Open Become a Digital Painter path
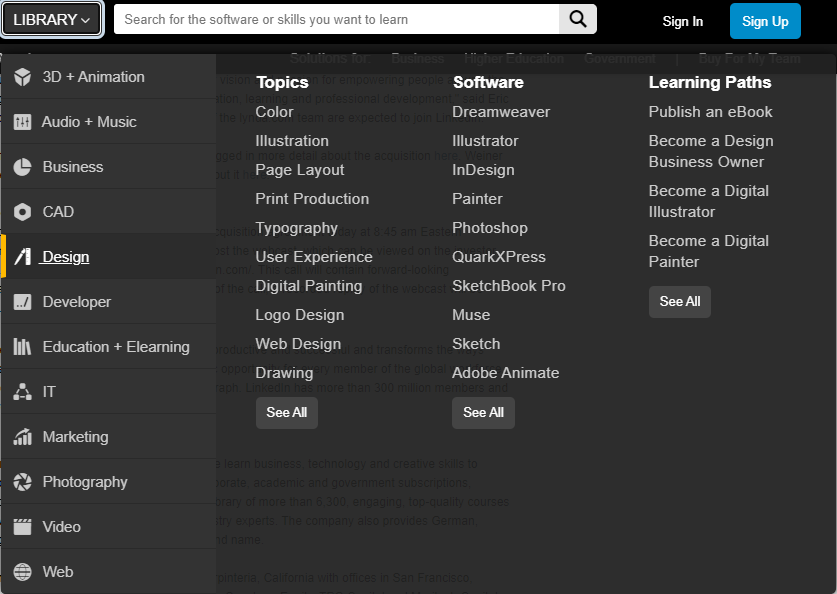The width and height of the screenshot is (837, 594). pos(708,251)
